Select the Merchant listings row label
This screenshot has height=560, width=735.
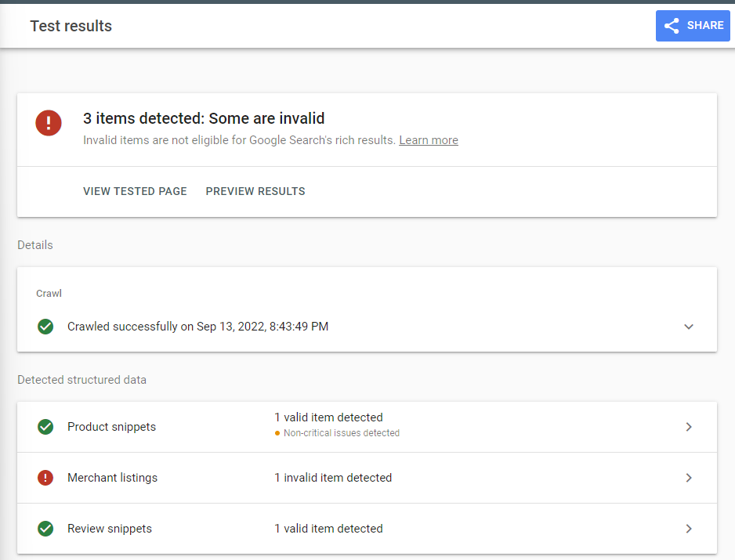[112, 478]
